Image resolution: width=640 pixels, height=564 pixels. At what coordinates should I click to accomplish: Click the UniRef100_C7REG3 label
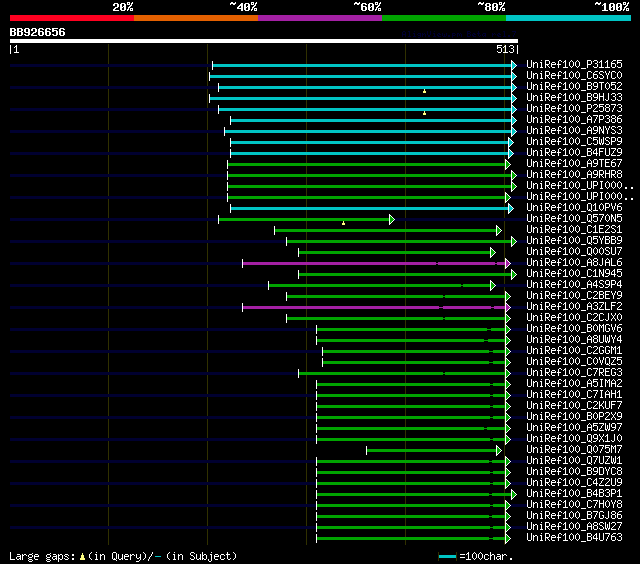pos(574,373)
